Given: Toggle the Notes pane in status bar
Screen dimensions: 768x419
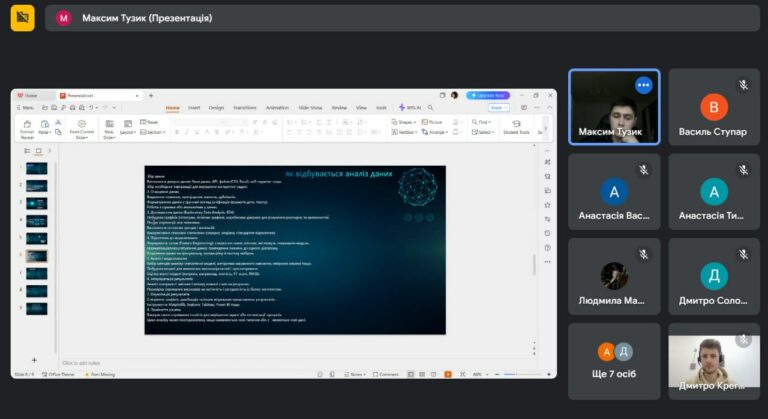Looking at the screenshot, I should pos(355,374).
